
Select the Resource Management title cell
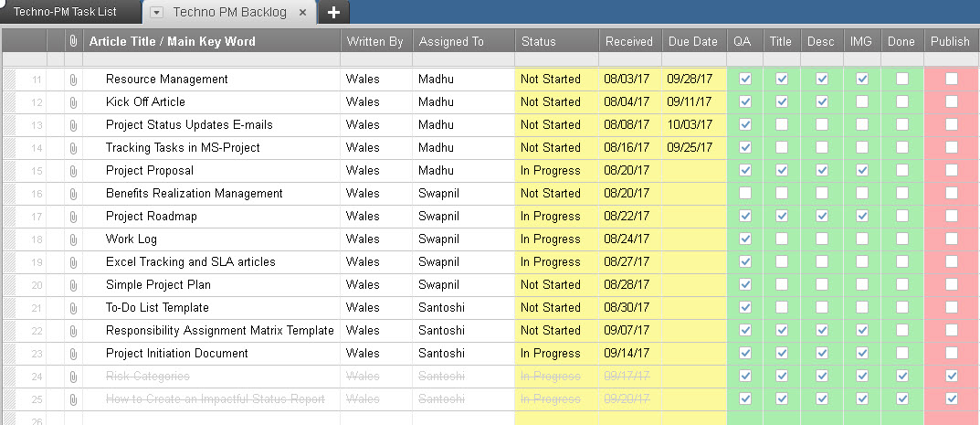click(212, 80)
